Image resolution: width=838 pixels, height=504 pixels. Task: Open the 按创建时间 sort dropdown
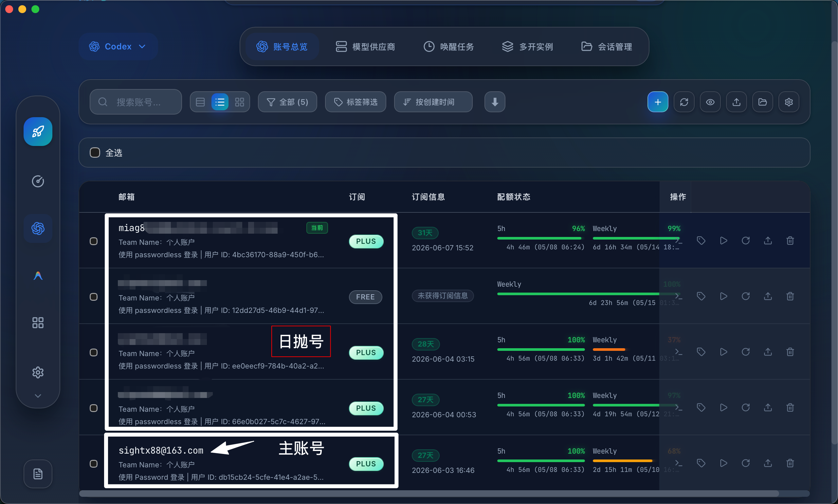[433, 102]
